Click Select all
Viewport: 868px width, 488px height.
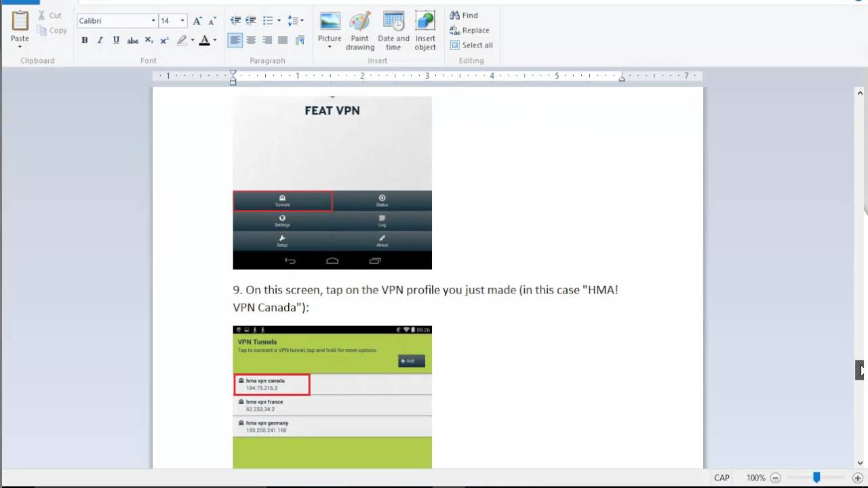[471, 45]
